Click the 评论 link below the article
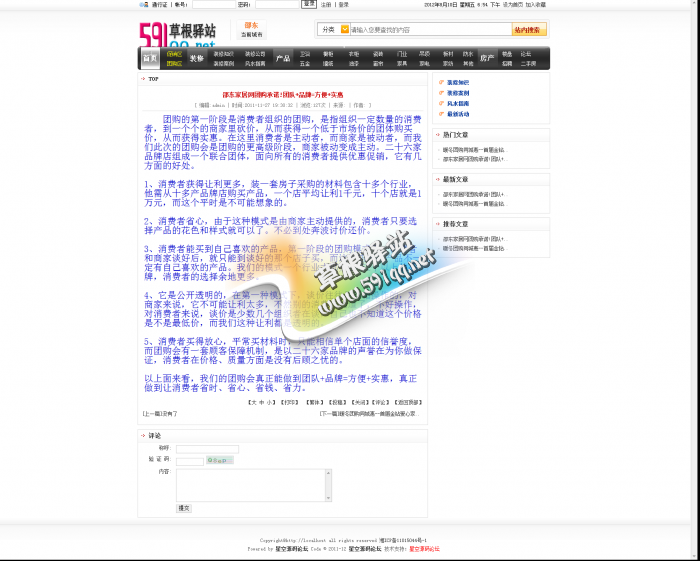Screen dimensions: 700x561 (380, 403)
